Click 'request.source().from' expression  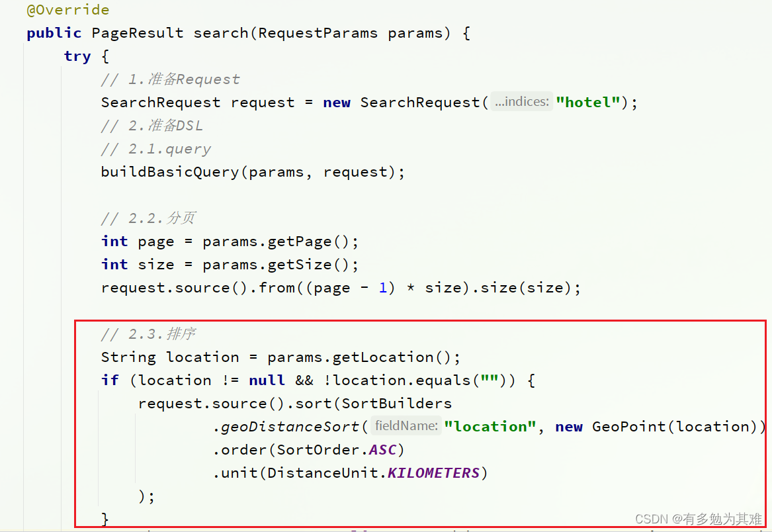pos(198,288)
